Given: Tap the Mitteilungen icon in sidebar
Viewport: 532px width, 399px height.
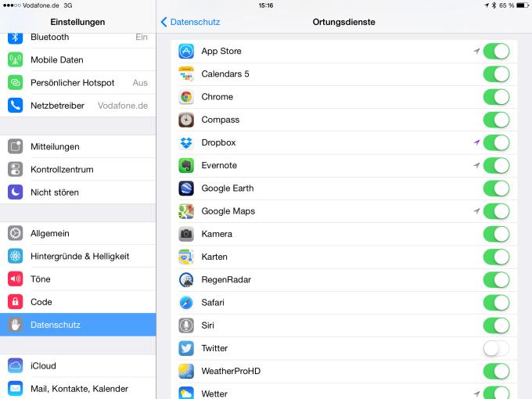Looking at the screenshot, I should coord(16,146).
